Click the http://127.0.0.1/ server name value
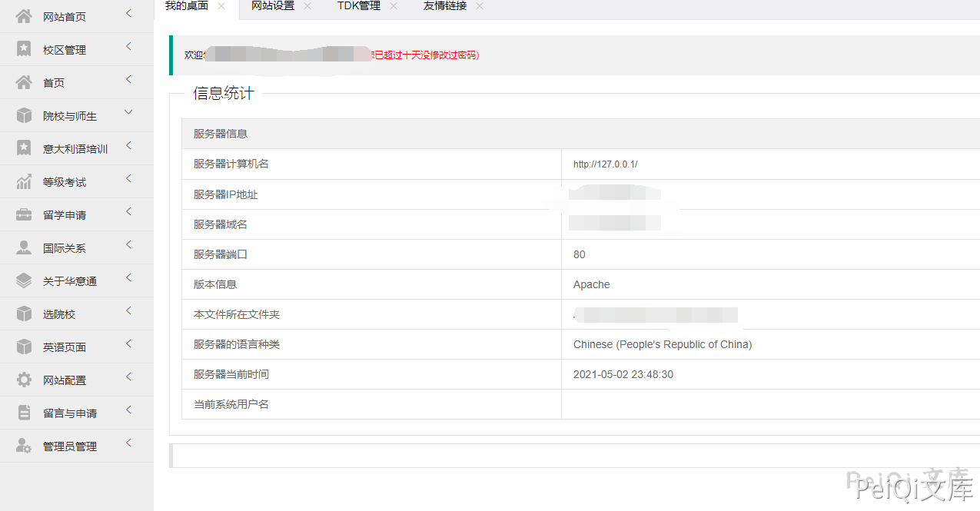Viewport: 980px width, 511px height. click(605, 164)
